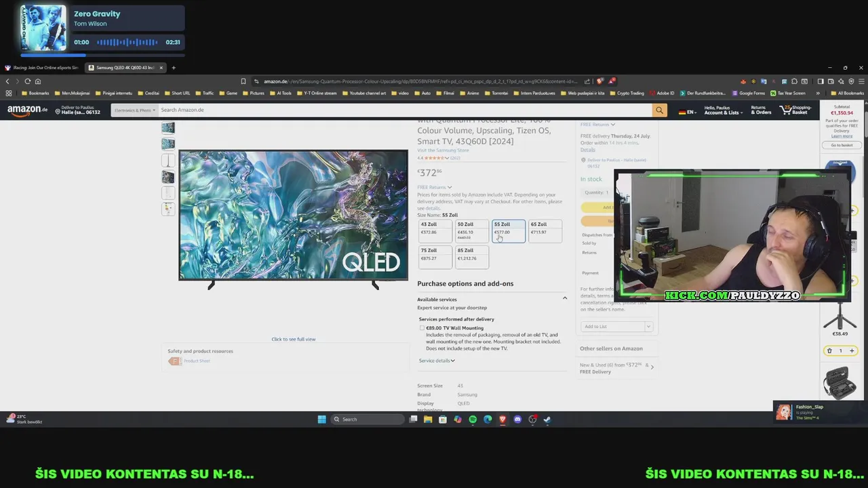Screen dimensions: 868x488
Task: Open the EN language dropdown
Action: 688,111
